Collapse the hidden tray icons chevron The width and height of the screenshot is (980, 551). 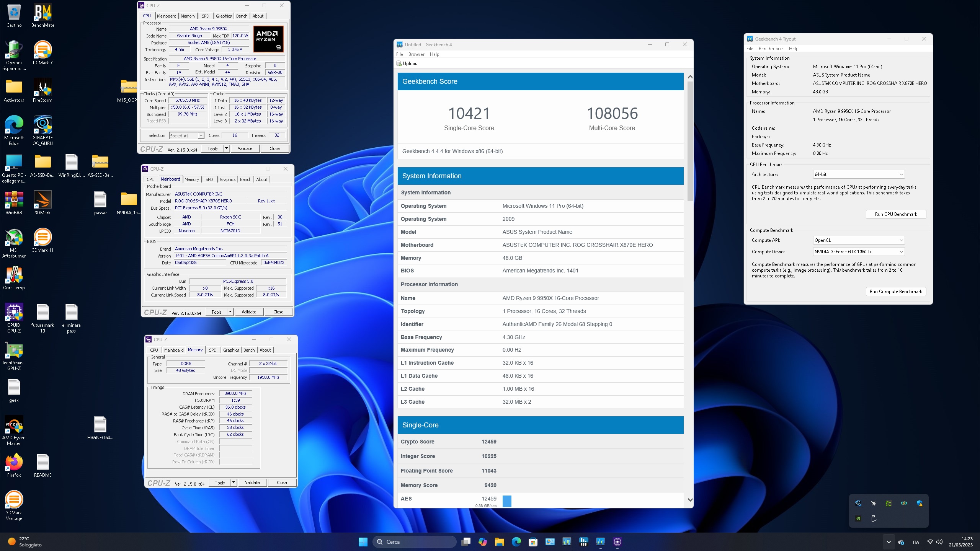click(x=889, y=542)
